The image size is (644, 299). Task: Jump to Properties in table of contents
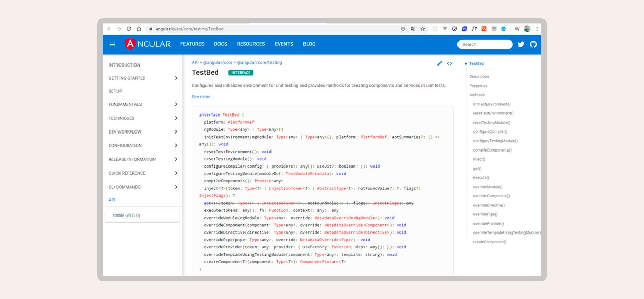click(x=478, y=86)
